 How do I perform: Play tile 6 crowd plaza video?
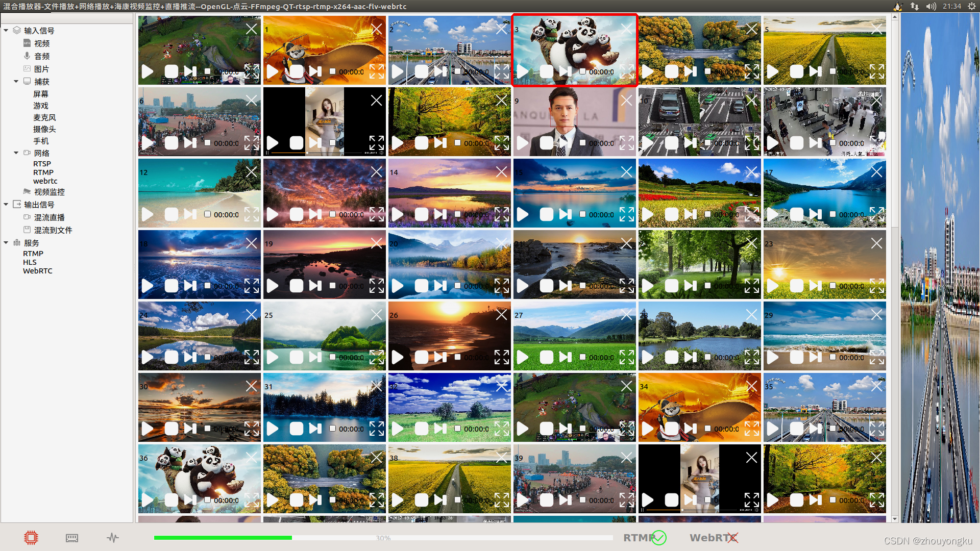148,143
